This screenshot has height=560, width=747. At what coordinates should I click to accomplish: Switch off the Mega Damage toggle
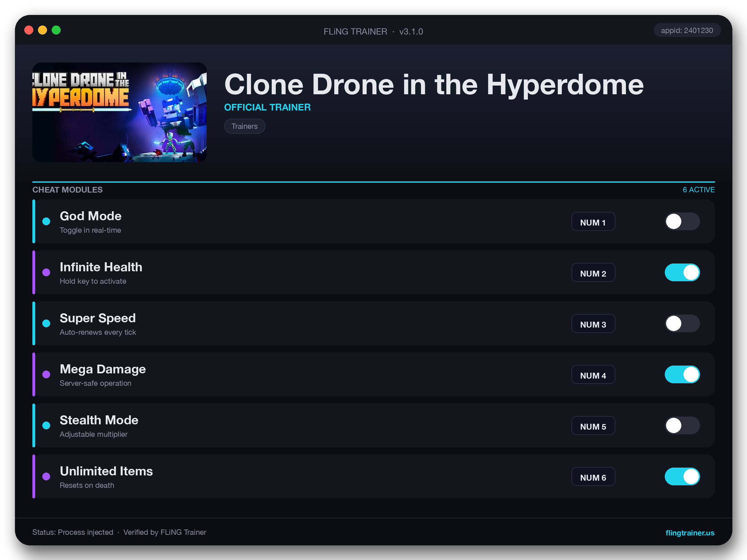[x=682, y=374]
